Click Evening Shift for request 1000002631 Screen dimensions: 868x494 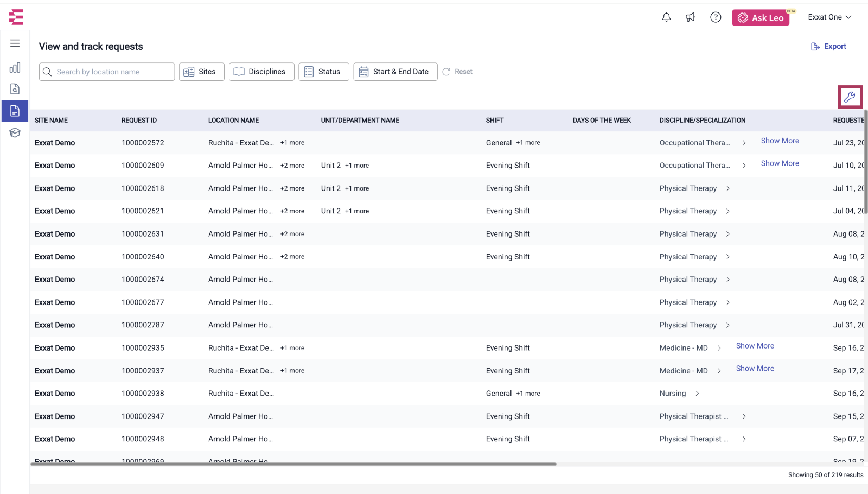point(508,234)
